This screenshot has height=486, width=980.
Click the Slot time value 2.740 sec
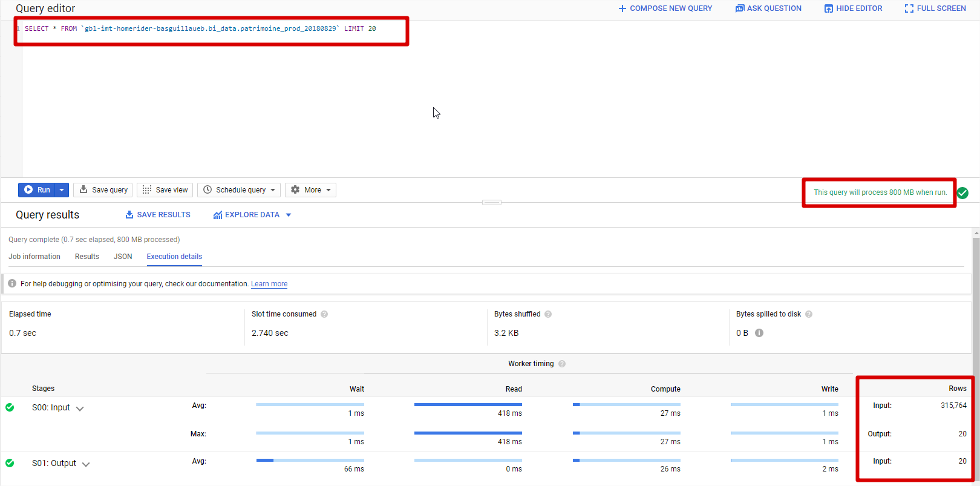click(270, 333)
